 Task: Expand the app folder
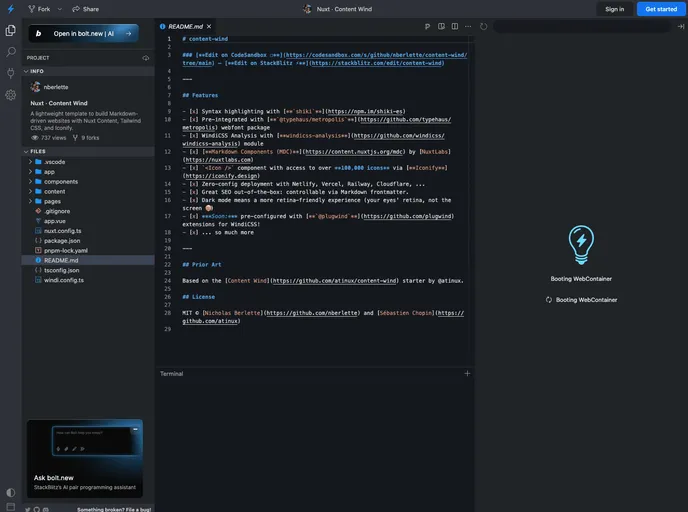pyautogui.click(x=88, y=172)
